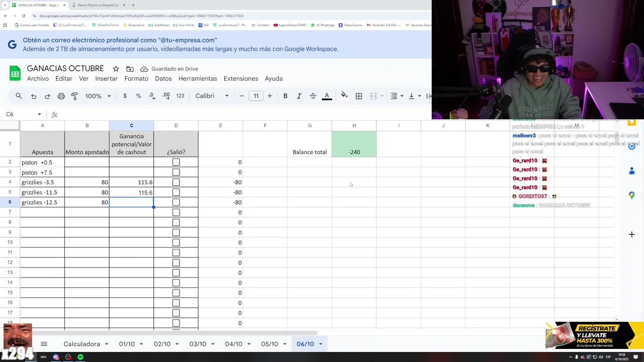Check the ¿Salió? box for grizzlies -12.5
Screen dimensions: 644x362
pyautogui.click(x=176, y=203)
